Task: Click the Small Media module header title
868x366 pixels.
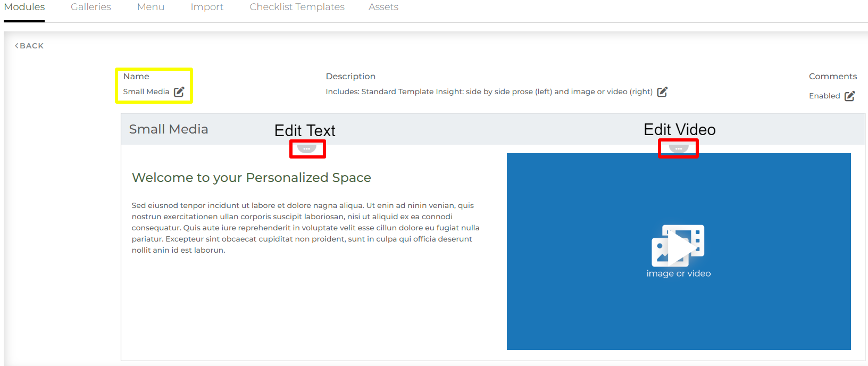Action: [x=169, y=129]
